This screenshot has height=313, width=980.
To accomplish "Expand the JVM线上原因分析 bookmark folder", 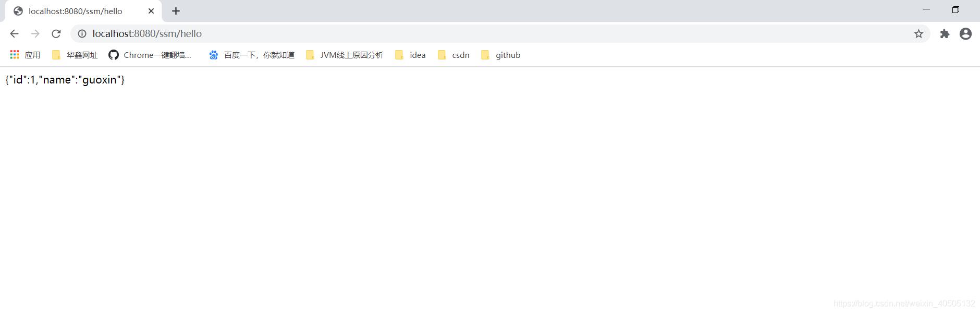I will (345, 55).
